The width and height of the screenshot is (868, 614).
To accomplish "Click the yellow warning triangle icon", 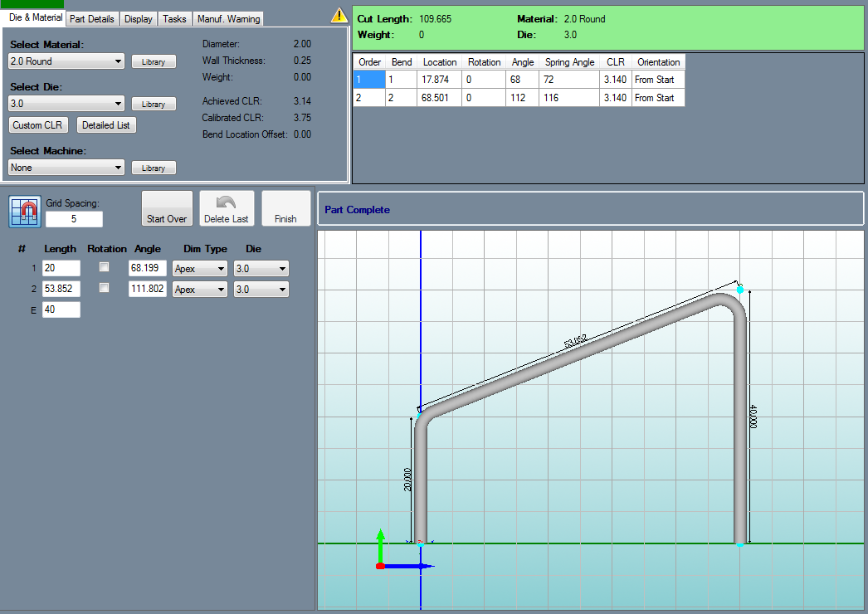I will (339, 16).
